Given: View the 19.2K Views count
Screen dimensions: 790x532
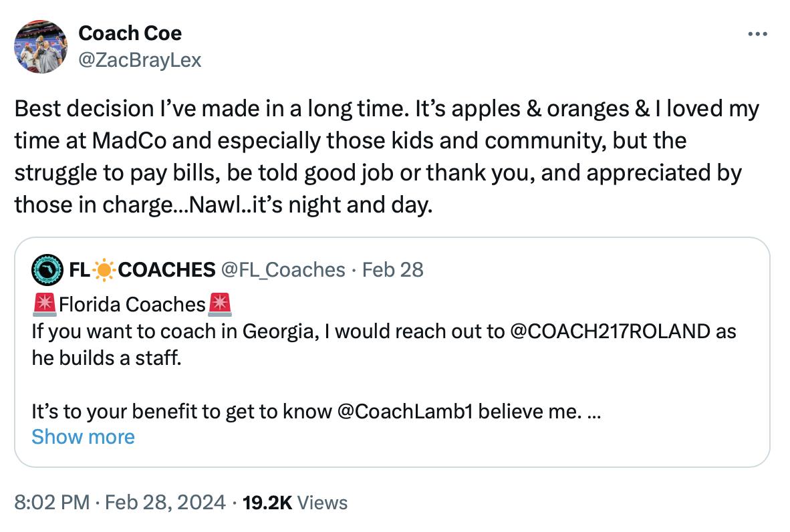Looking at the screenshot, I should click(295, 502).
